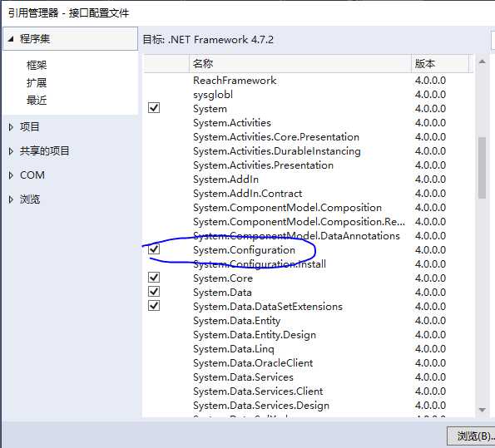Screen dimensions: 495x448
Task: Uncheck the System.Core checkbox
Action: tap(154, 278)
